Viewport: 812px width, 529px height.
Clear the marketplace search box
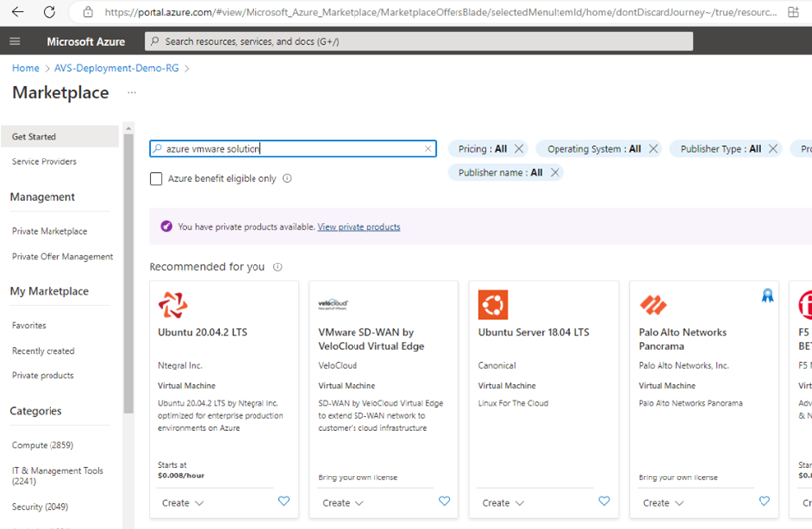click(428, 149)
